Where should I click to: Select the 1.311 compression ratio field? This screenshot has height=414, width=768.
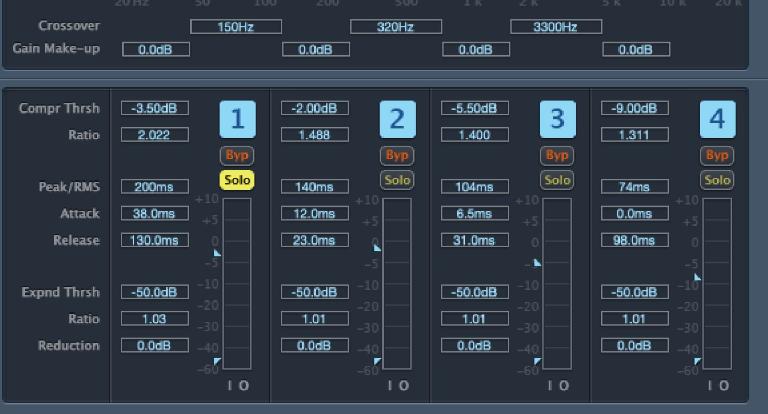(x=635, y=135)
